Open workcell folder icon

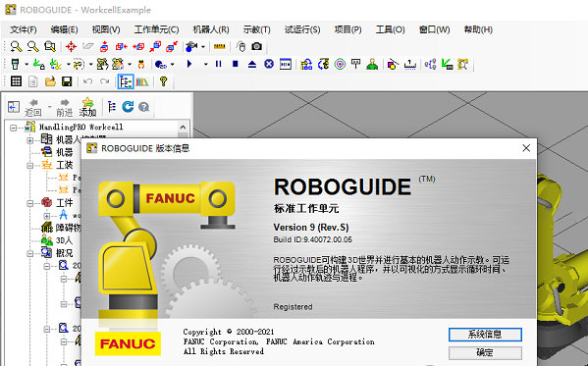coord(50,81)
